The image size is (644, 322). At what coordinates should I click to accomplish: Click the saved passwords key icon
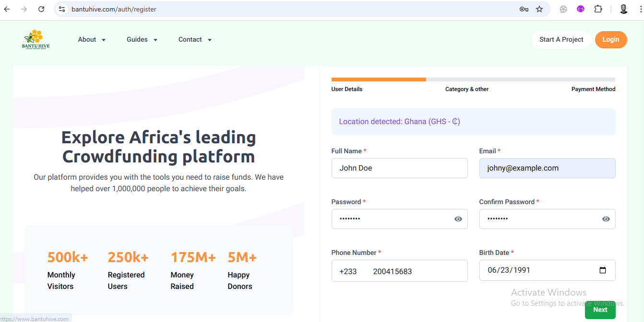point(524,9)
